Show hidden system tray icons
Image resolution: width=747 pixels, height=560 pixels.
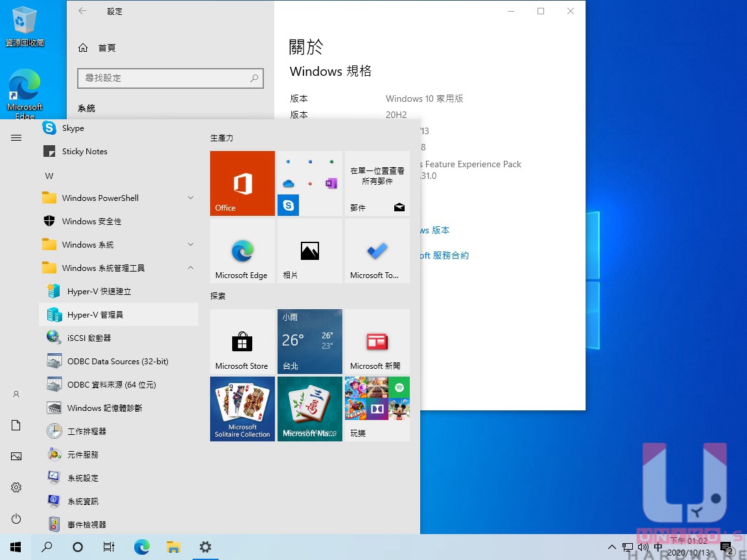[x=612, y=547]
